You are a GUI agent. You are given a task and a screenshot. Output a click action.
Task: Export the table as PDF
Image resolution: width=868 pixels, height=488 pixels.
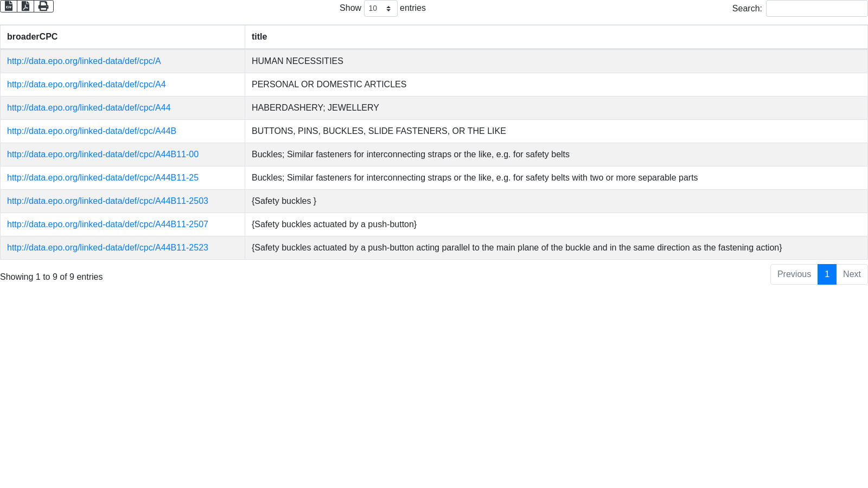click(25, 6)
